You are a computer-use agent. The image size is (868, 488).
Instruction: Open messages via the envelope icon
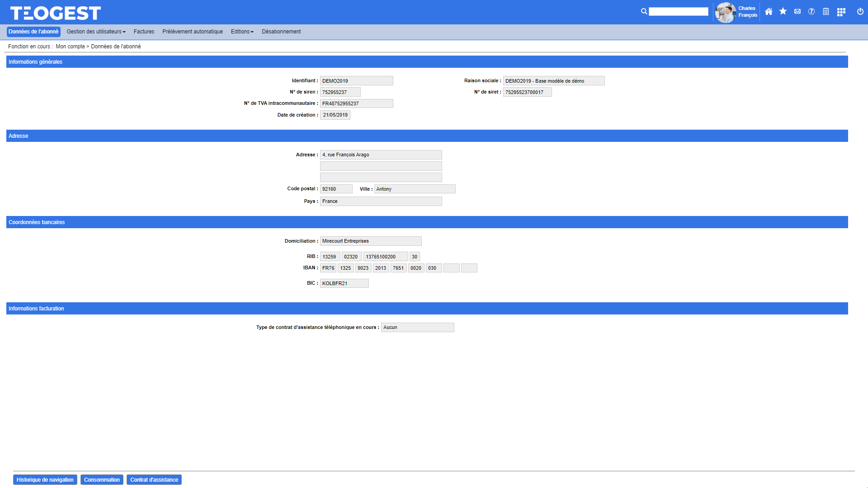pyautogui.click(x=797, y=12)
